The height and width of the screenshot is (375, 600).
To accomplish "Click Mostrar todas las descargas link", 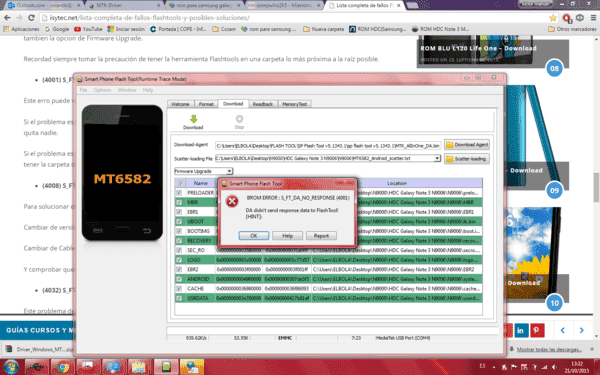I will coord(549,349).
